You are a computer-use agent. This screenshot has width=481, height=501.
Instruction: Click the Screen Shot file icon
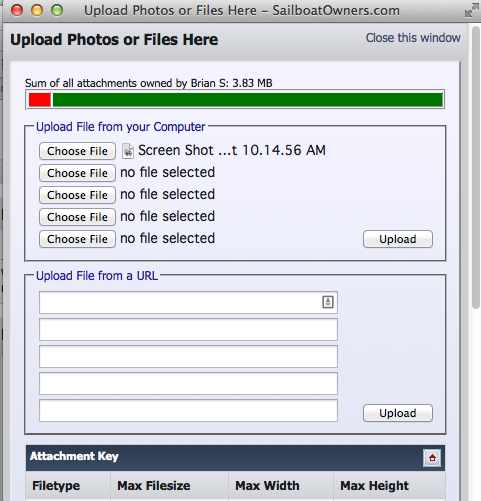tap(128, 151)
